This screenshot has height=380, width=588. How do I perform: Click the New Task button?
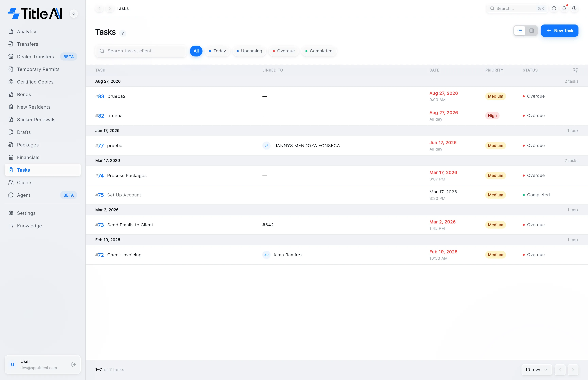560,31
